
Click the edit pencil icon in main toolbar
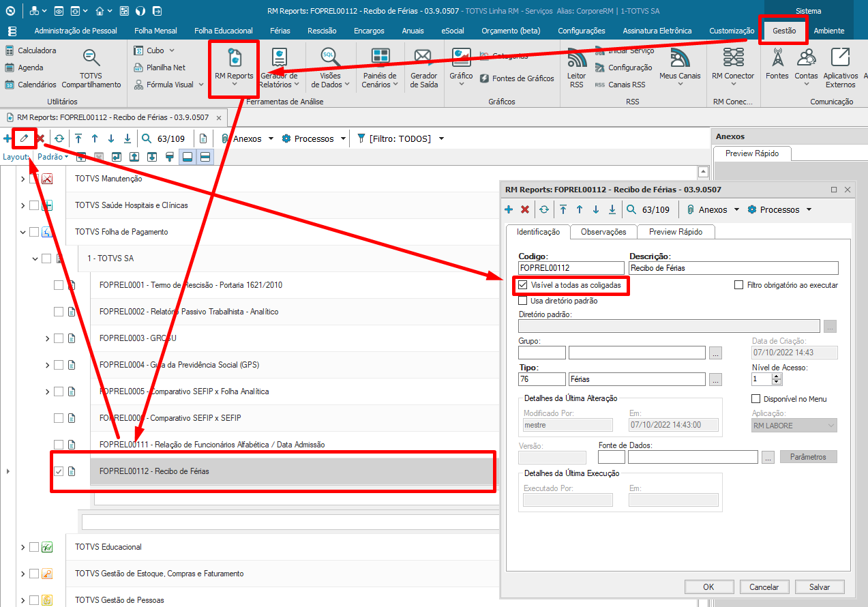24,138
